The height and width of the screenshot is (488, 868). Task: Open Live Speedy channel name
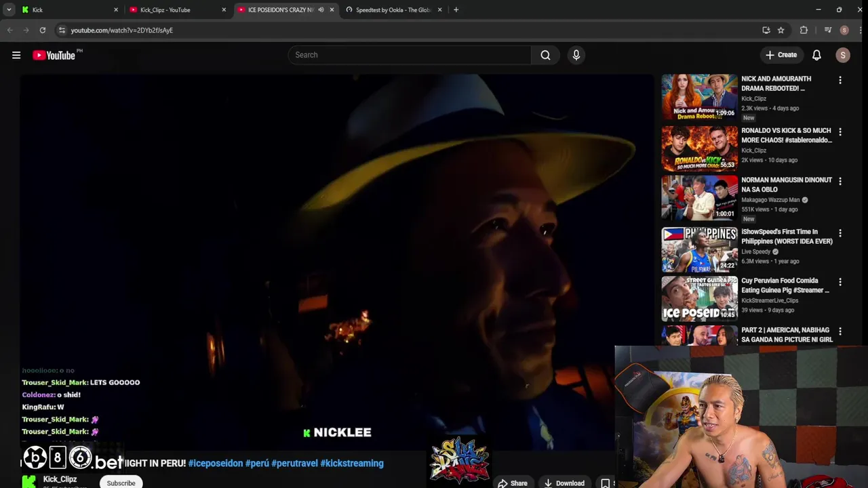click(756, 251)
